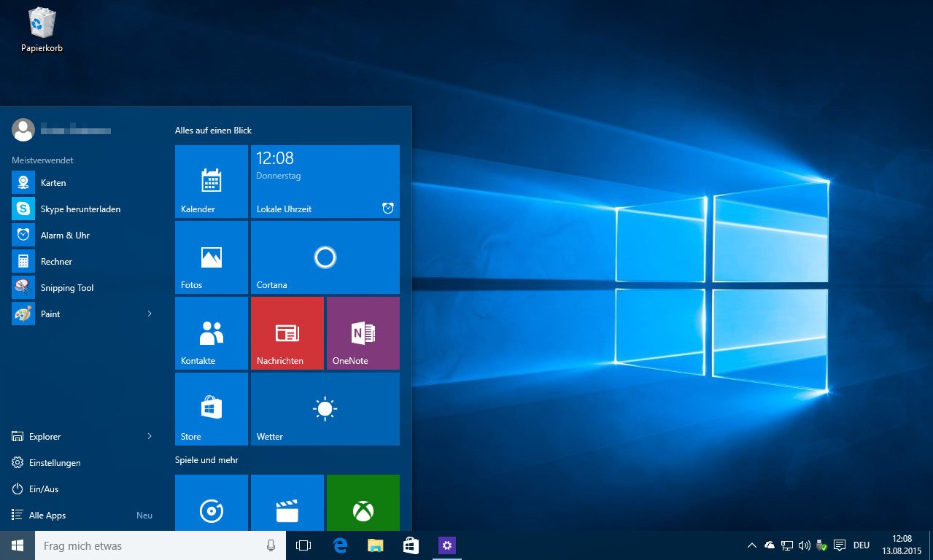Expand Paint jump list arrow
The height and width of the screenshot is (560, 933).
150,314
